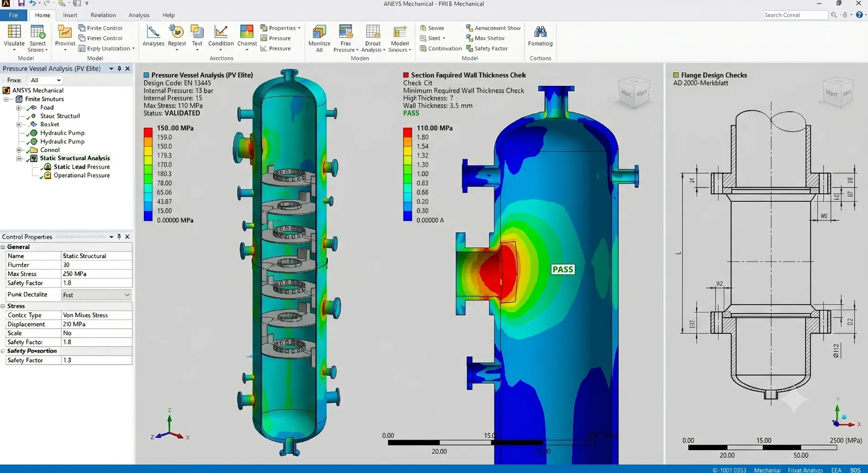Click the red swatch atop the 110.00 MPa legend
Viewport: 868px width, 473px height.
(408, 133)
